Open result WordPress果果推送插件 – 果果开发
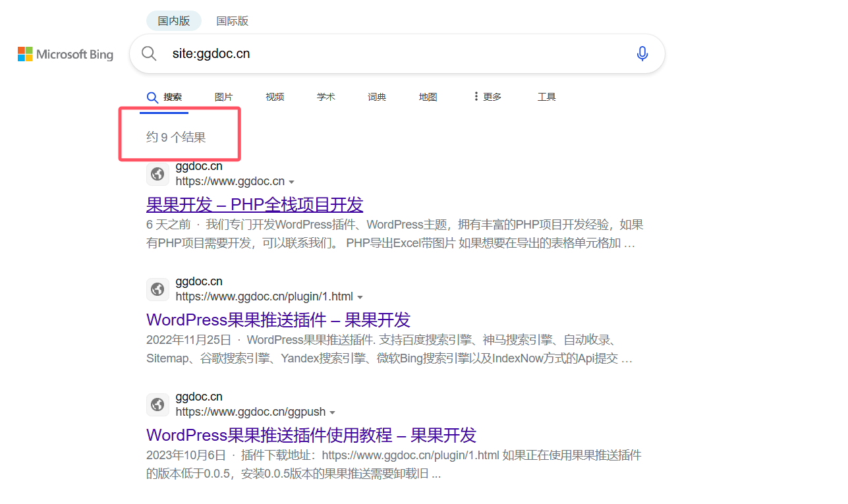Screen dimensions: 848x504 278,320
